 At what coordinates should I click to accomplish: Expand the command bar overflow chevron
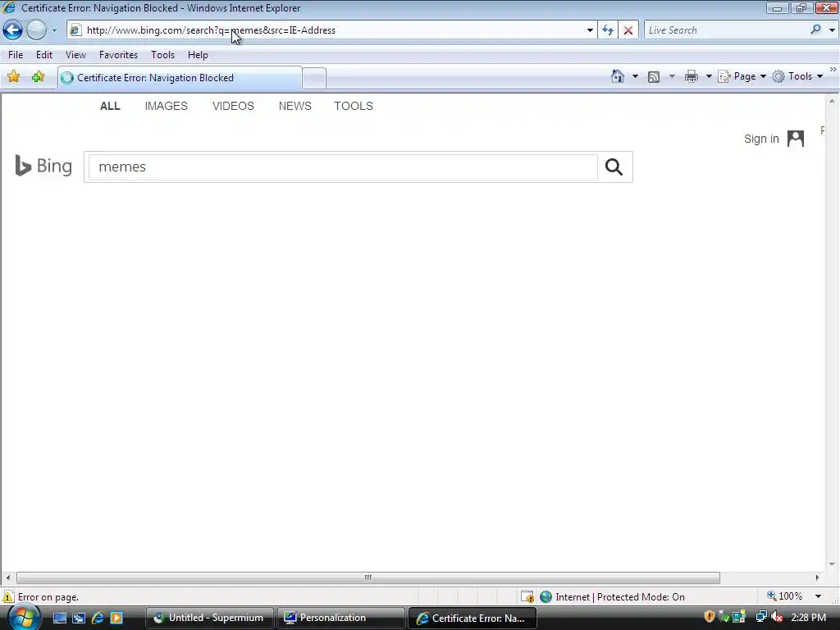pyautogui.click(x=833, y=70)
